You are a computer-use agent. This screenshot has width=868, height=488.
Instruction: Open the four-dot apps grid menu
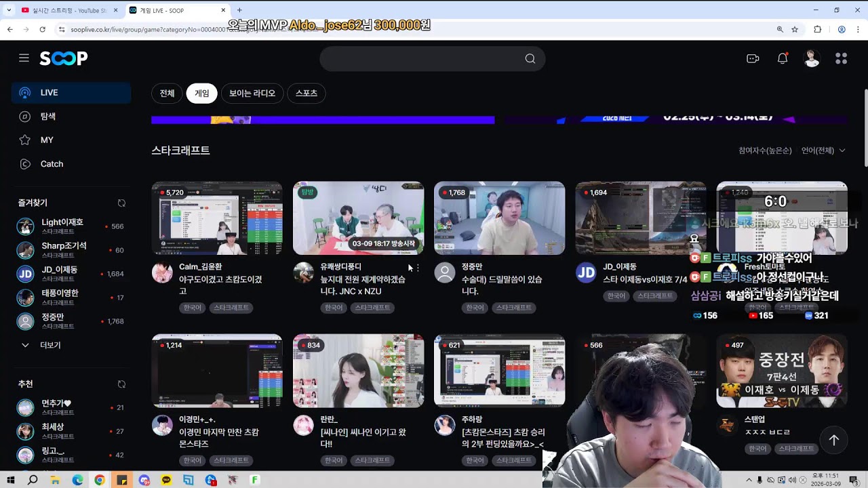[x=842, y=58]
